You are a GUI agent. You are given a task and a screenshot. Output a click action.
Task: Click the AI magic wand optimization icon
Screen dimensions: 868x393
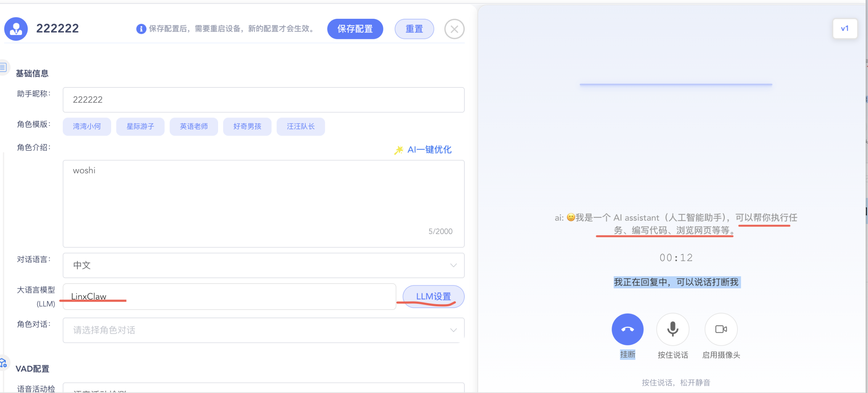pyautogui.click(x=399, y=149)
